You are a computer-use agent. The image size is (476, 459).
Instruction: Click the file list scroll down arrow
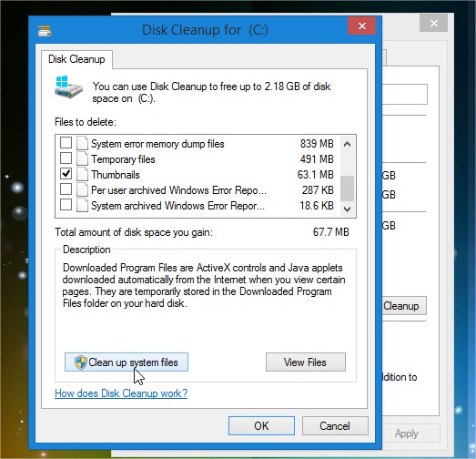point(348,209)
